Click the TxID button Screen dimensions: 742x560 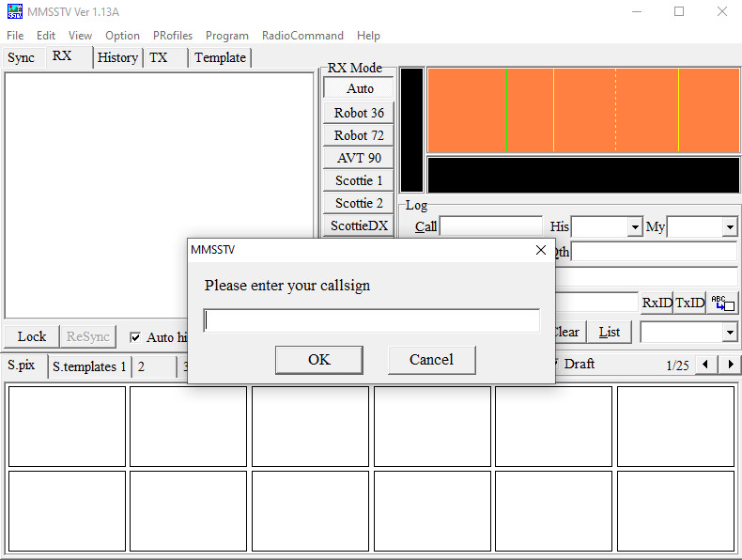689,303
